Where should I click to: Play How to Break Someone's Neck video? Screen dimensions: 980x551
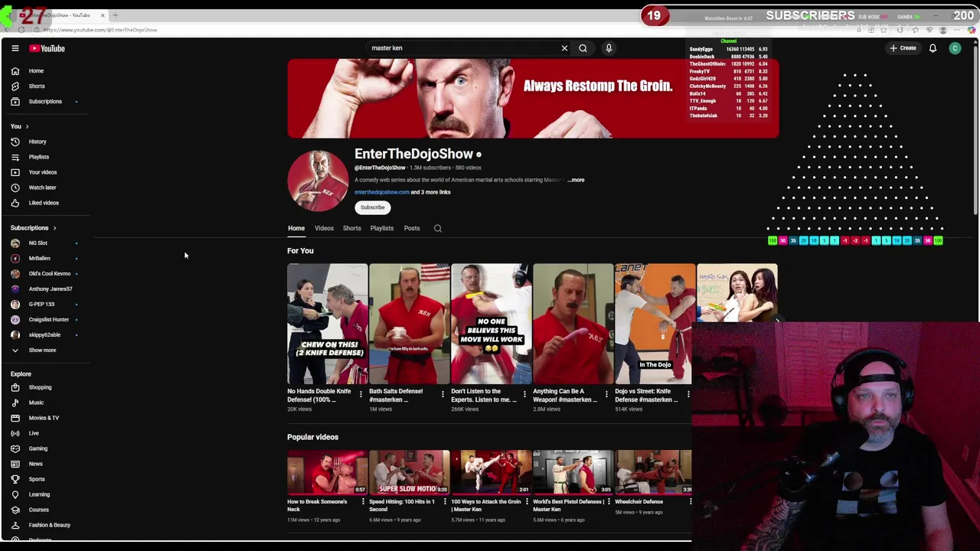tap(327, 472)
